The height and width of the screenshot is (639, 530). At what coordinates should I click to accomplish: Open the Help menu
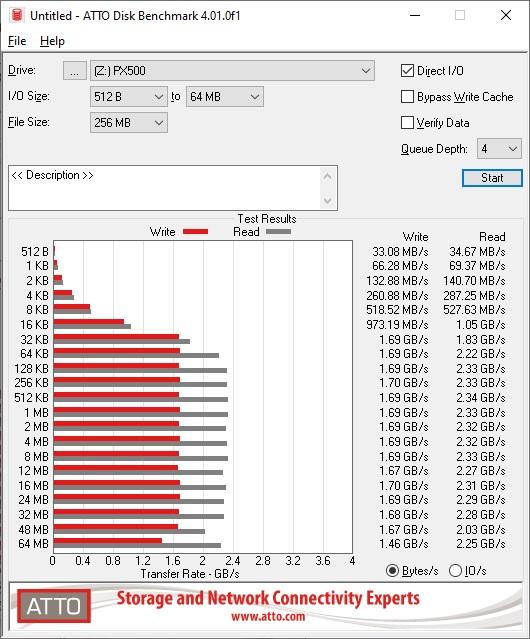[x=52, y=41]
